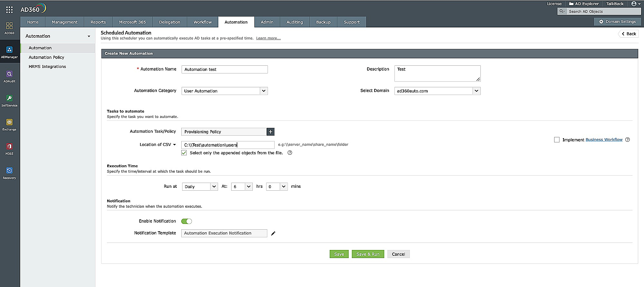Click the Save & Run button

click(368, 254)
